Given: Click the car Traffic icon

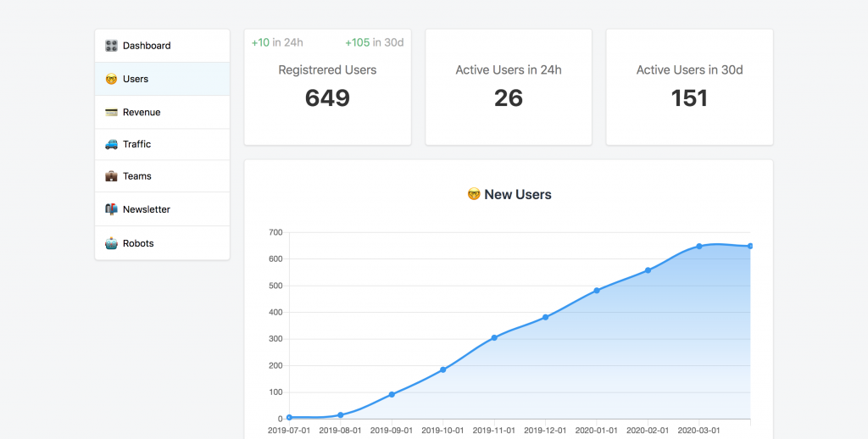Looking at the screenshot, I should coord(111,144).
